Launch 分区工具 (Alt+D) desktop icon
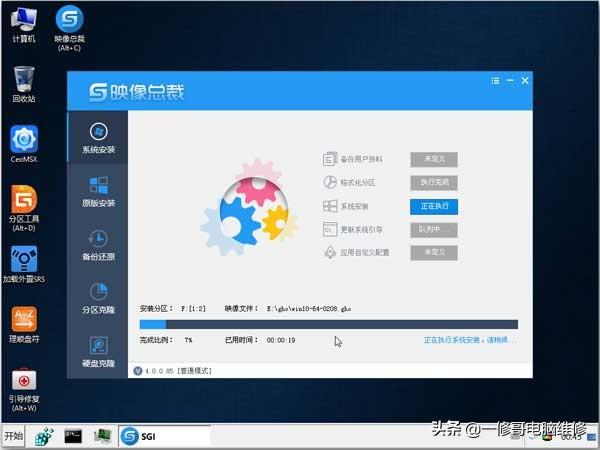Image resolution: width=600 pixels, height=450 pixels. pos(24,209)
